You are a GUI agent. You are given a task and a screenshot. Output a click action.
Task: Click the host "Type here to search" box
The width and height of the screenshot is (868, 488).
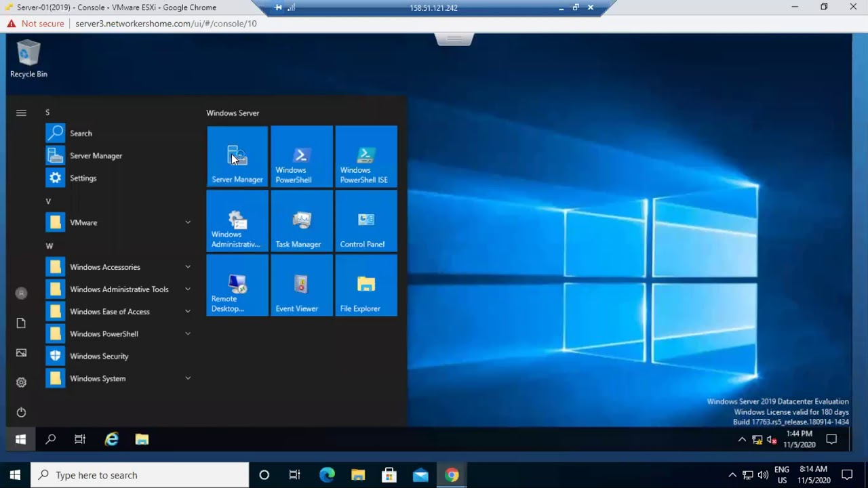(140, 475)
